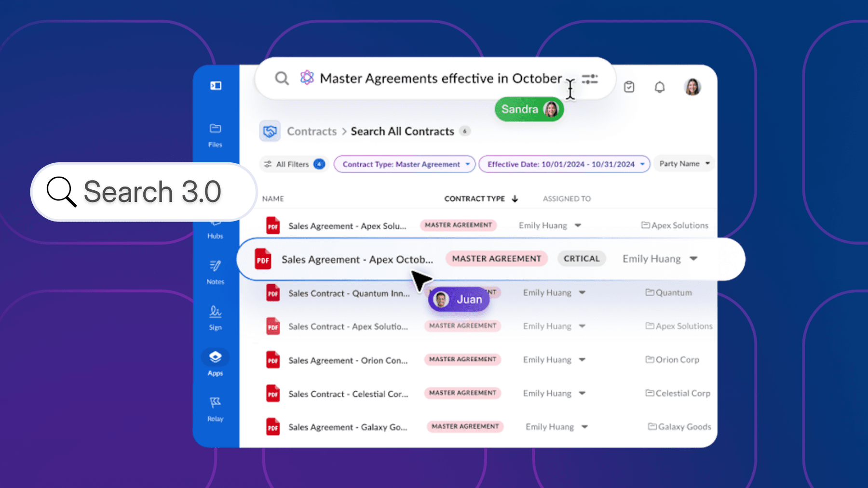Click PDF icon of Sales Agreement - Galaxy Go...
The width and height of the screenshot is (868, 488).
tap(273, 427)
